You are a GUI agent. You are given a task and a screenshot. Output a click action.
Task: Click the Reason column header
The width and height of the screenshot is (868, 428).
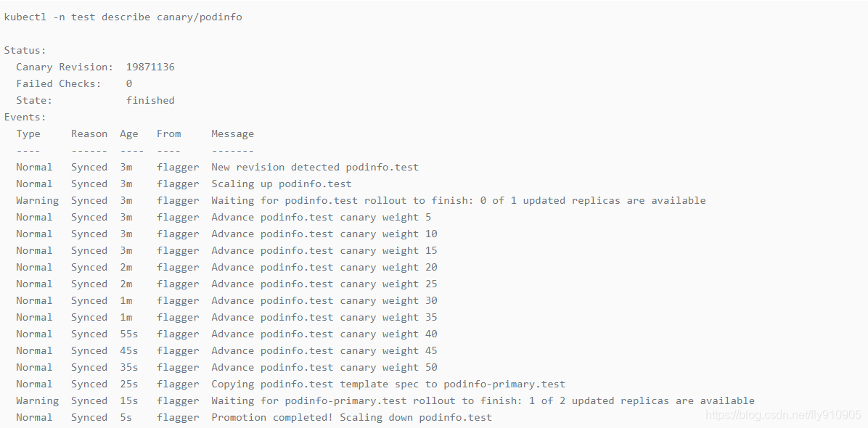[x=89, y=133]
